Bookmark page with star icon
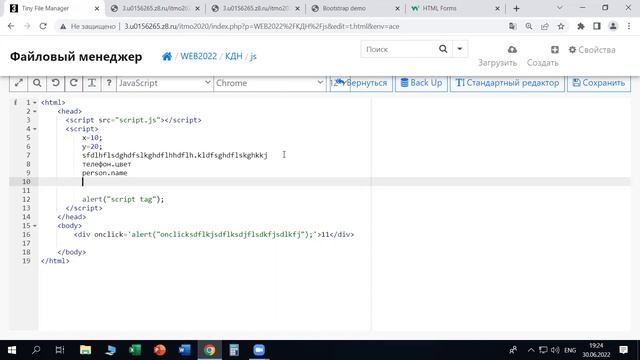Screen dimensions: 640x360 click(x=561, y=26)
